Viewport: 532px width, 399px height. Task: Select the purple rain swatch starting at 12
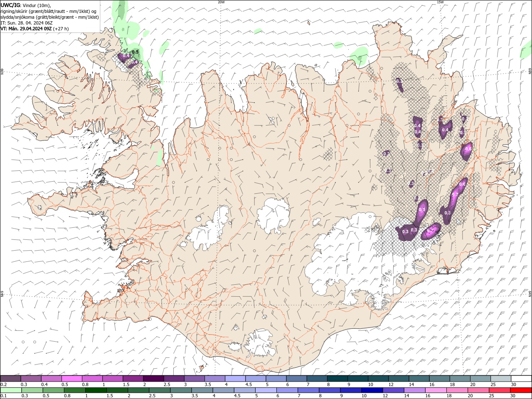[393, 390]
